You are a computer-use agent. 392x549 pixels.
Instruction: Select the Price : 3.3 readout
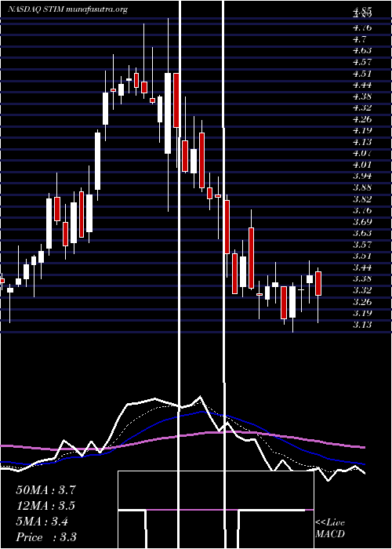(x=46, y=537)
